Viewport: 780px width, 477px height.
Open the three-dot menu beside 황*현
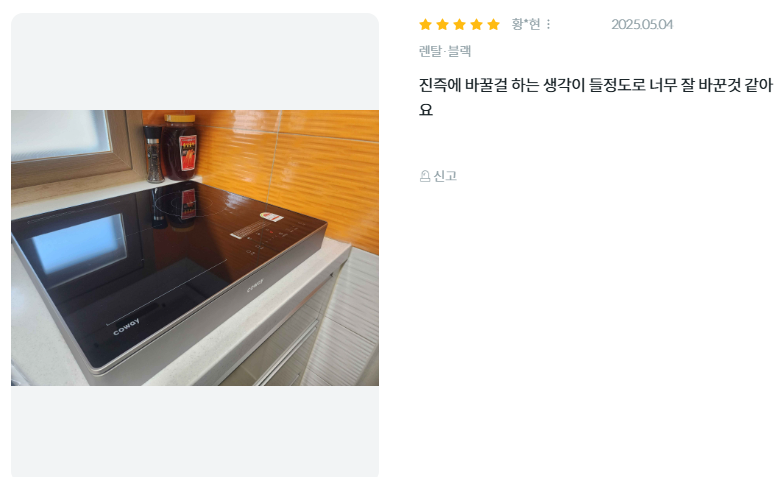[x=549, y=24]
